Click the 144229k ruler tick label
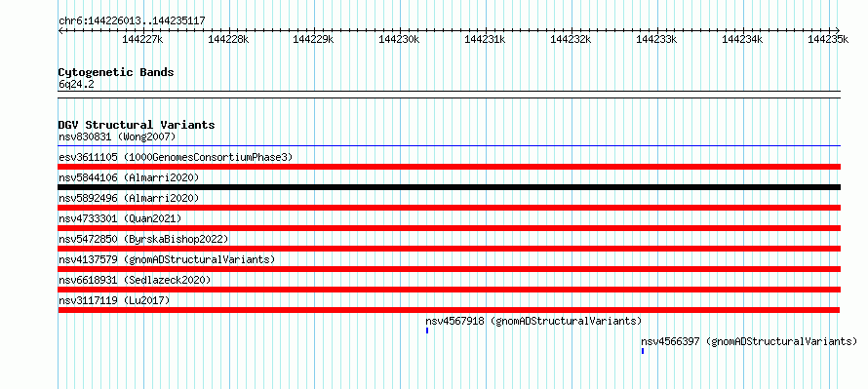The image size is (868, 389). pos(313,39)
